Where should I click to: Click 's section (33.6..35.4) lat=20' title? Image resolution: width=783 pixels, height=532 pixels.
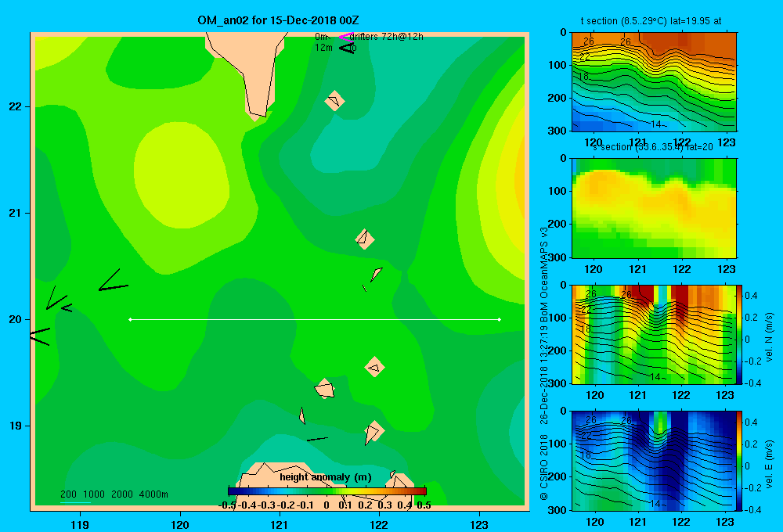[x=653, y=147]
